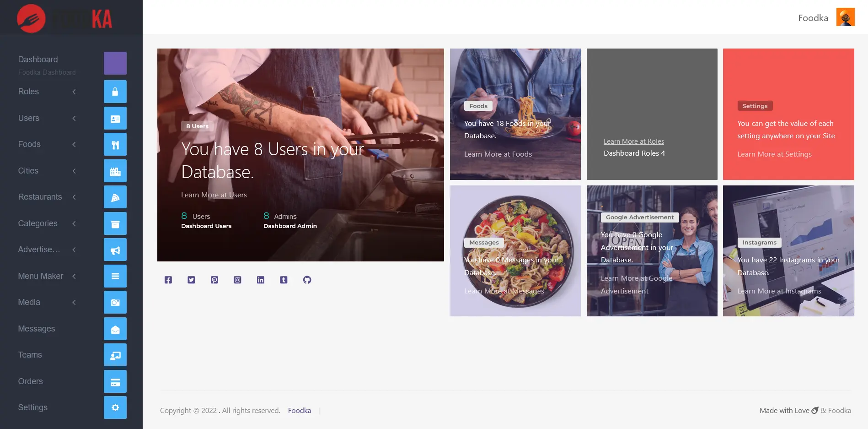Click the Foods fork-and-knife sidebar icon

(x=115, y=145)
